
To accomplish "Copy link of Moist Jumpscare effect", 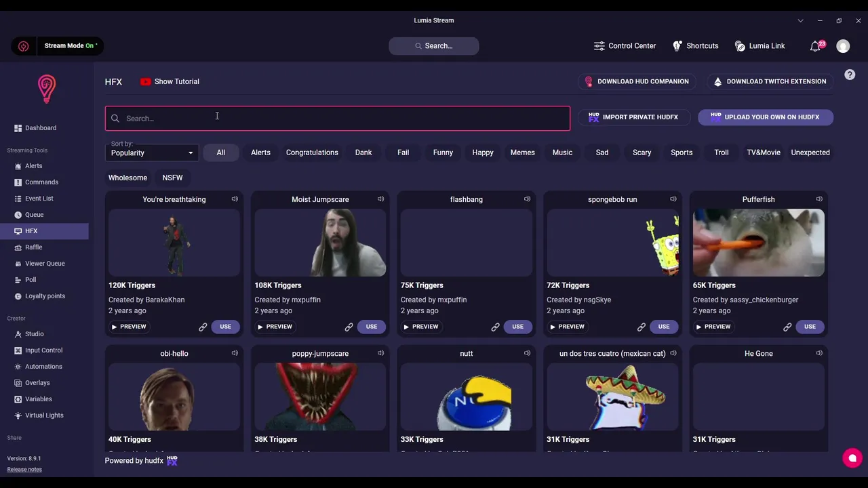I will point(349,327).
